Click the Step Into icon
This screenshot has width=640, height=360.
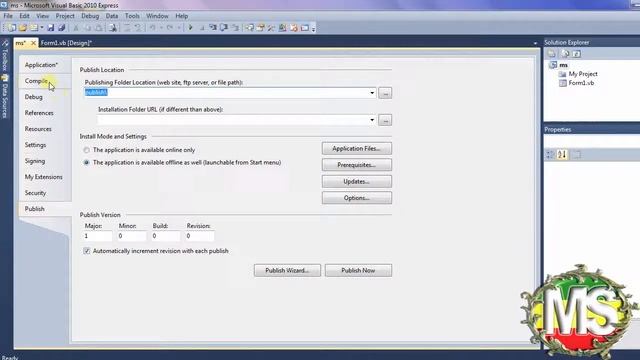click(x=213, y=28)
